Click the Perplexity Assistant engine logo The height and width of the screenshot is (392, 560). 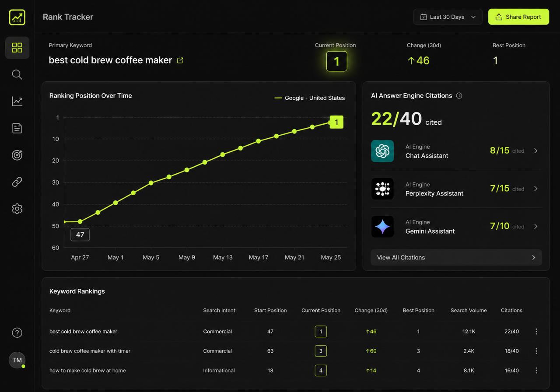tap(382, 189)
